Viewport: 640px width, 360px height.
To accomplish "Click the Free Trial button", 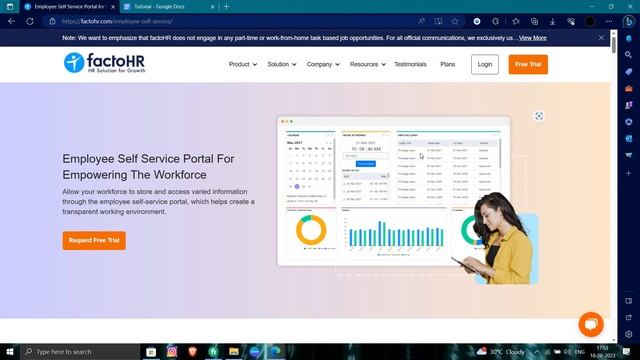I will click(528, 64).
